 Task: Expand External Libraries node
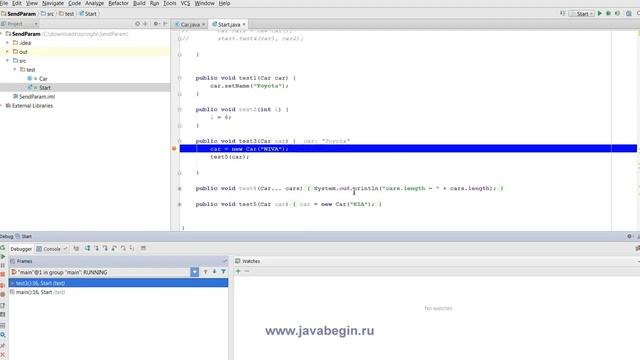[2, 106]
